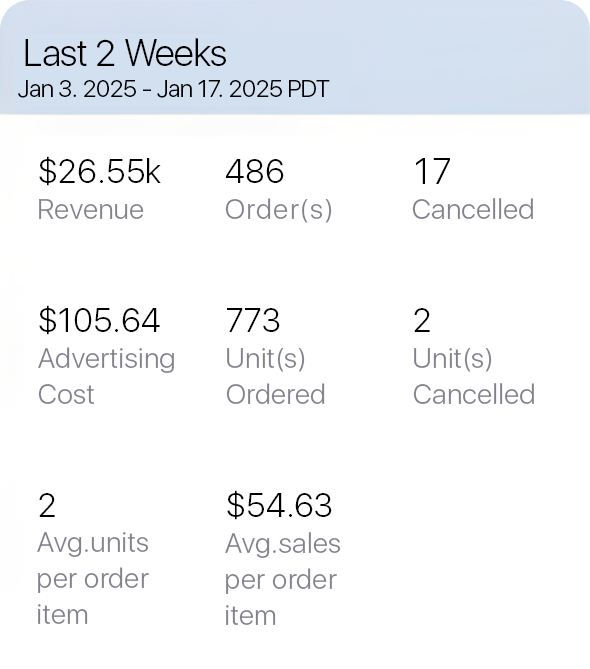Select the Jan 3 – Jan 17 date range
The image size is (590, 669).
point(173,89)
